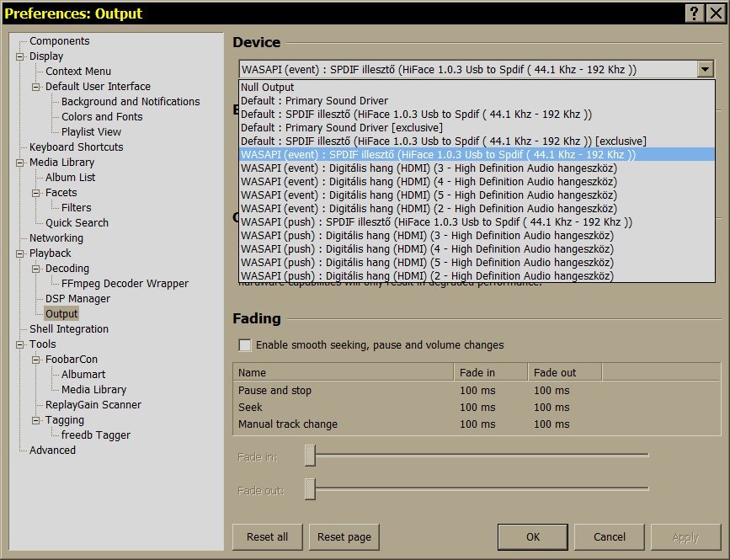Open Networking preferences page
This screenshot has height=560, width=730.
(x=56, y=237)
